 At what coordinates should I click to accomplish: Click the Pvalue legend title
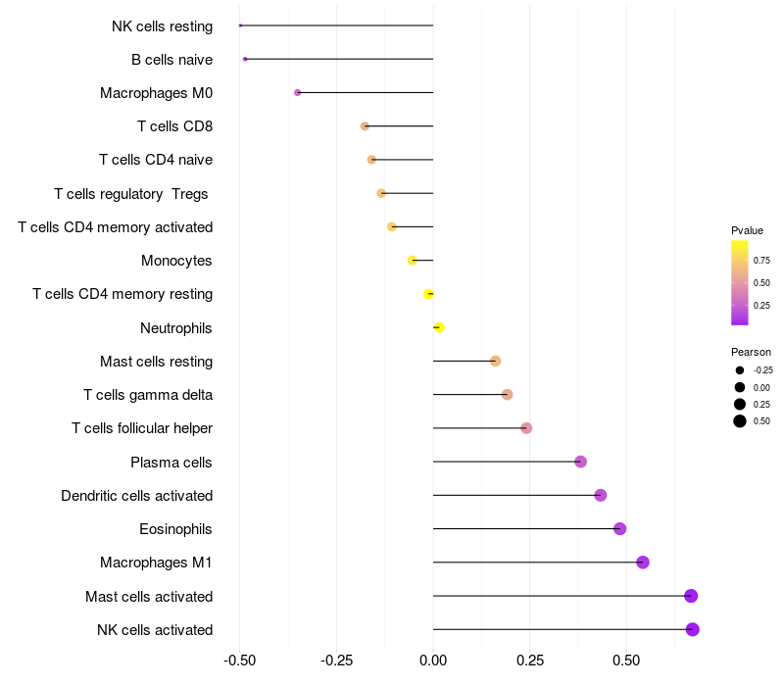pos(747,230)
